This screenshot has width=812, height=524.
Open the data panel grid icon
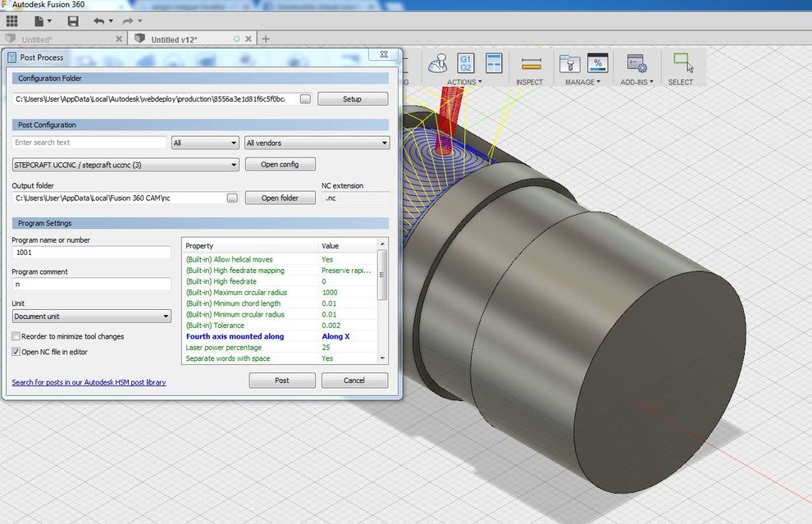pos(11,21)
